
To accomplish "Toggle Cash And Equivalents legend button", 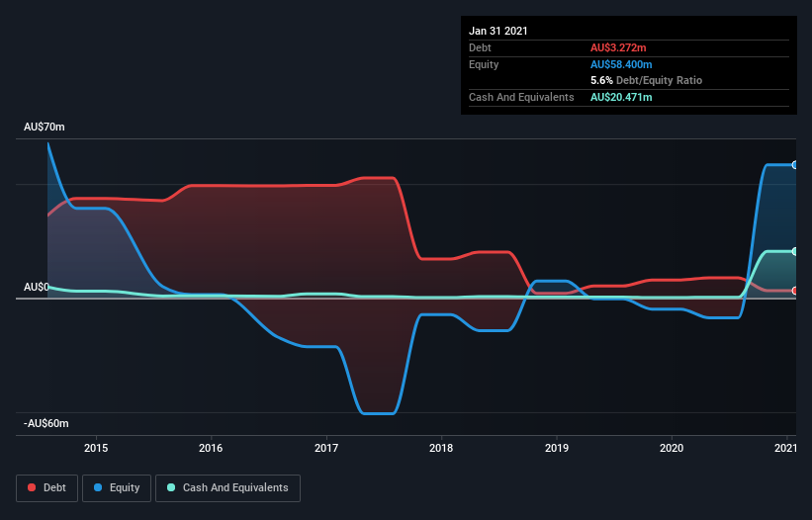I will coord(227,488).
